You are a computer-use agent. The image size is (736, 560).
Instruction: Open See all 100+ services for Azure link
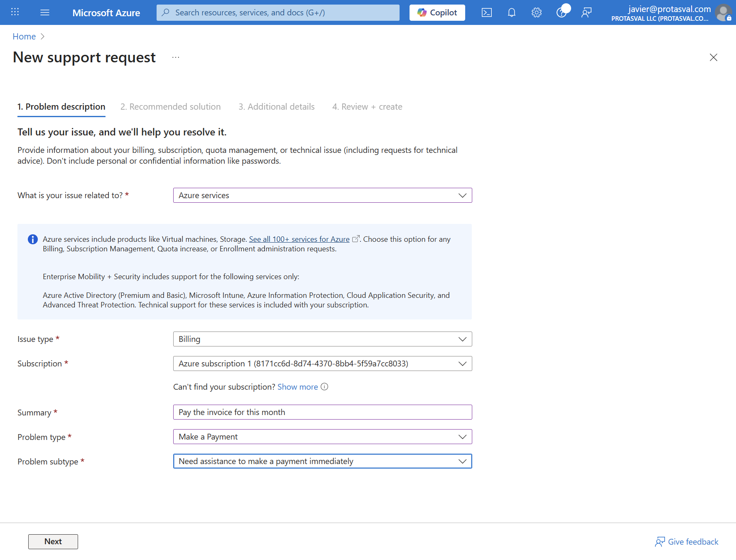pos(299,239)
